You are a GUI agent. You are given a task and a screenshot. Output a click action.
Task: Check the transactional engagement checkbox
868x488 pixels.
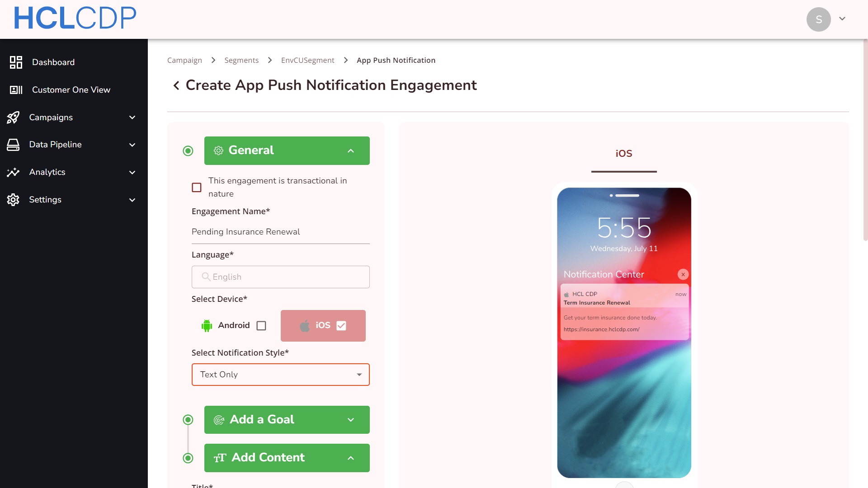tap(197, 188)
